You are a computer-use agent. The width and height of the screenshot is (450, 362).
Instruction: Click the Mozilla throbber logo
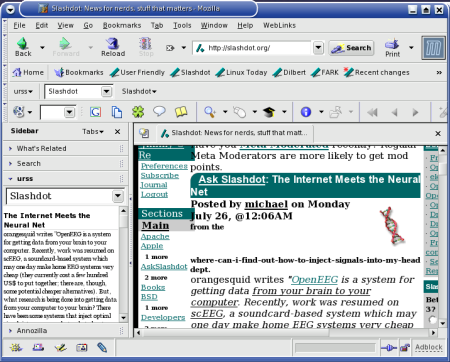click(433, 48)
